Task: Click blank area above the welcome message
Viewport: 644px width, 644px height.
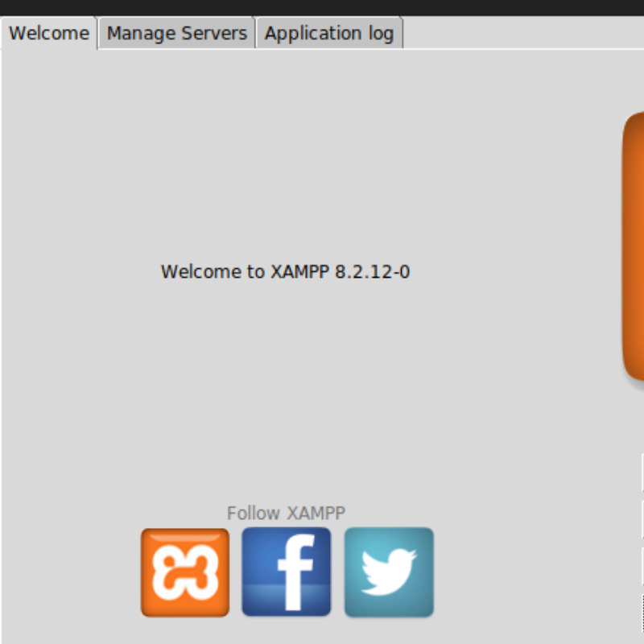Action: pos(285,161)
